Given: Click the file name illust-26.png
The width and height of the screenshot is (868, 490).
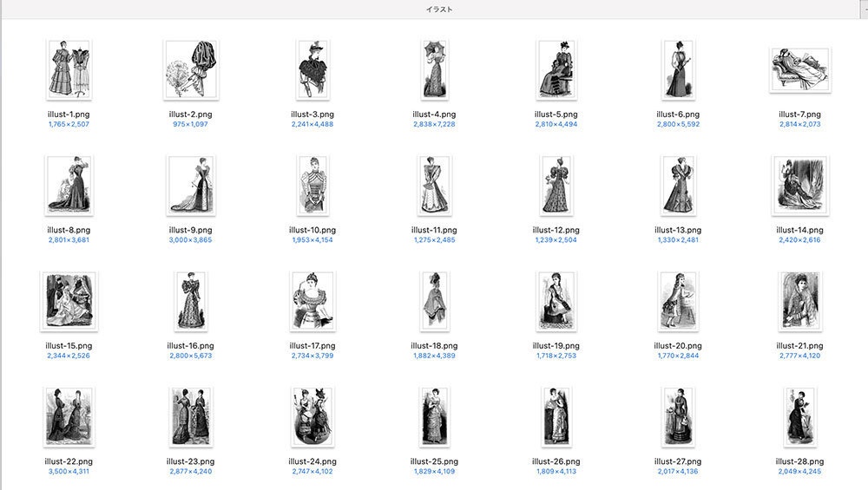Looking at the screenshot, I should [556, 461].
